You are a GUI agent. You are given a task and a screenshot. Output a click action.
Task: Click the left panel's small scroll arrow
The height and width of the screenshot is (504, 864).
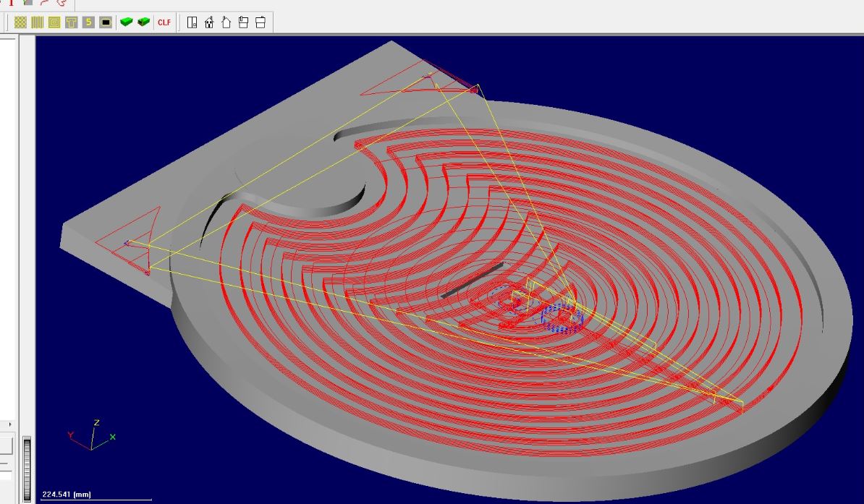(x=9, y=424)
